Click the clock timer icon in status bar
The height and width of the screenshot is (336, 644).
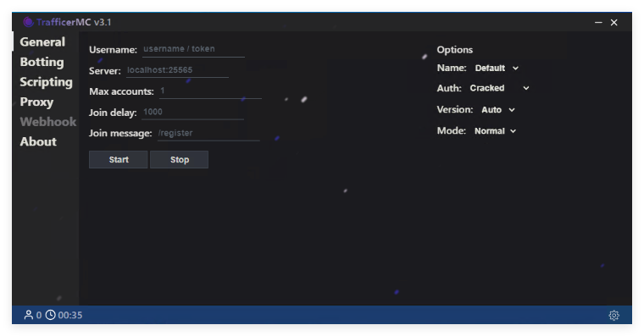point(51,315)
